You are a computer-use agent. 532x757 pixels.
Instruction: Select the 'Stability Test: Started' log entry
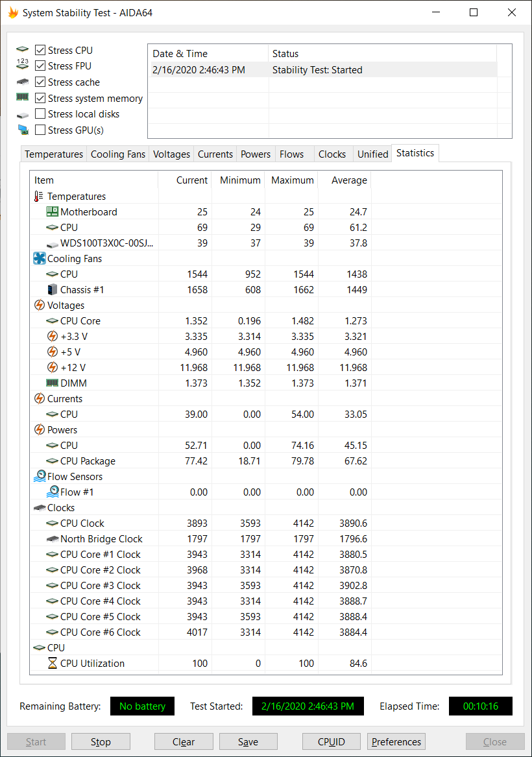click(x=322, y=70)
